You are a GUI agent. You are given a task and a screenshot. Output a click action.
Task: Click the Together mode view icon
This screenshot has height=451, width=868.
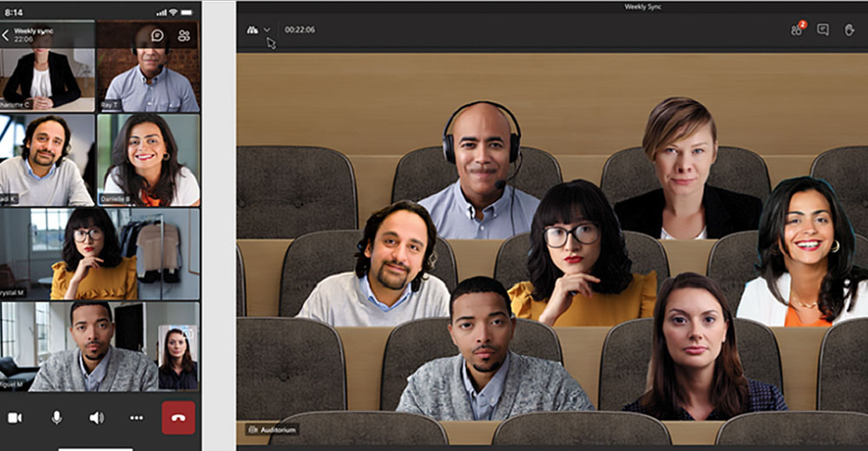click(253, 29)
